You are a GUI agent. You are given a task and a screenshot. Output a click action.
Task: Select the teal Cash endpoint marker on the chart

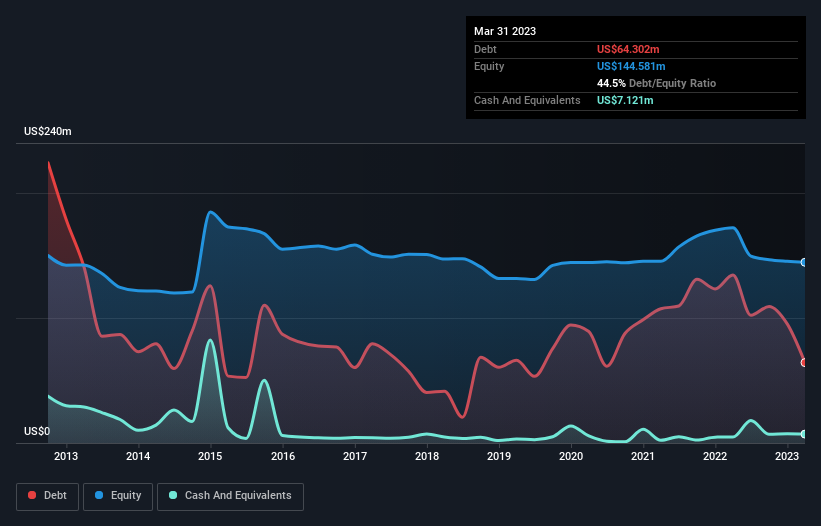804,434
